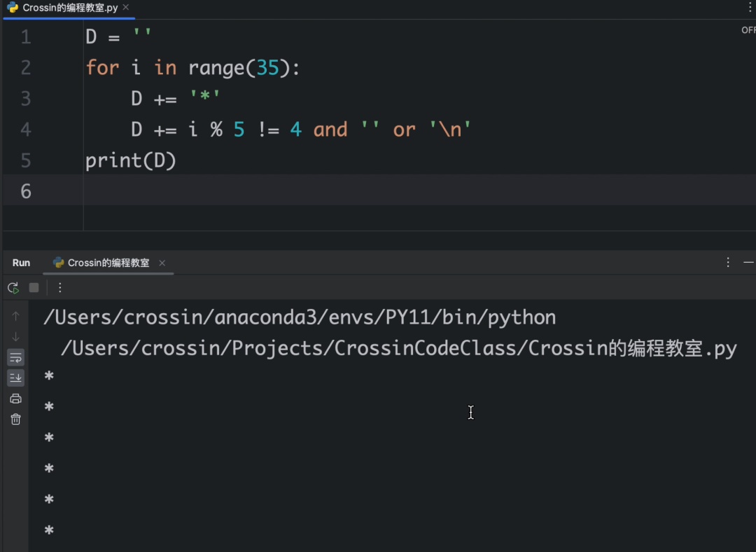Place cursor on empty line 6
The width and height of the screenshot is (756, 552).
pyautogui.click(x=419, y=191)
